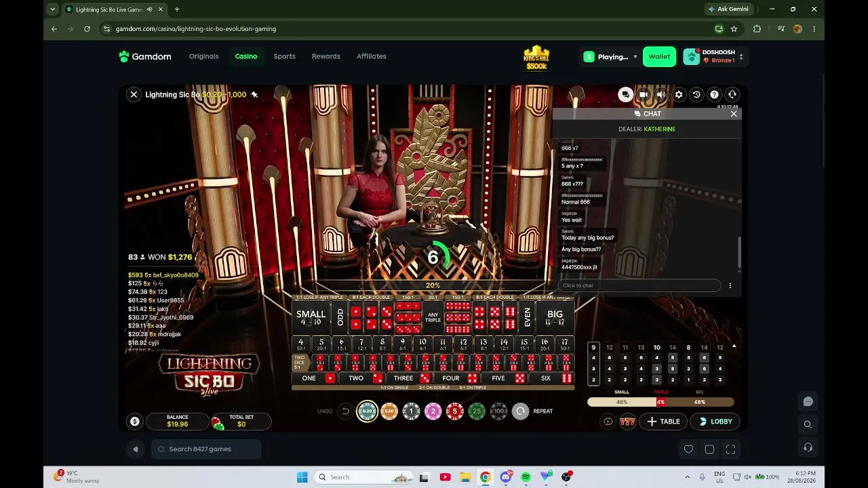868x488 pixels.
Task: Open game history clock icon
Action: (x=696, y=94)
